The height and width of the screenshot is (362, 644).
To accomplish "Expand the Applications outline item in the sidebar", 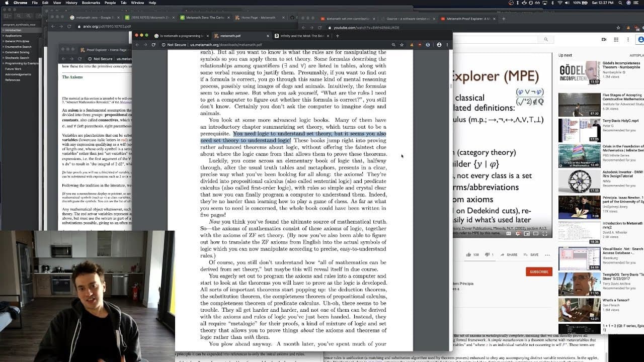I will [x=3, y=36].
